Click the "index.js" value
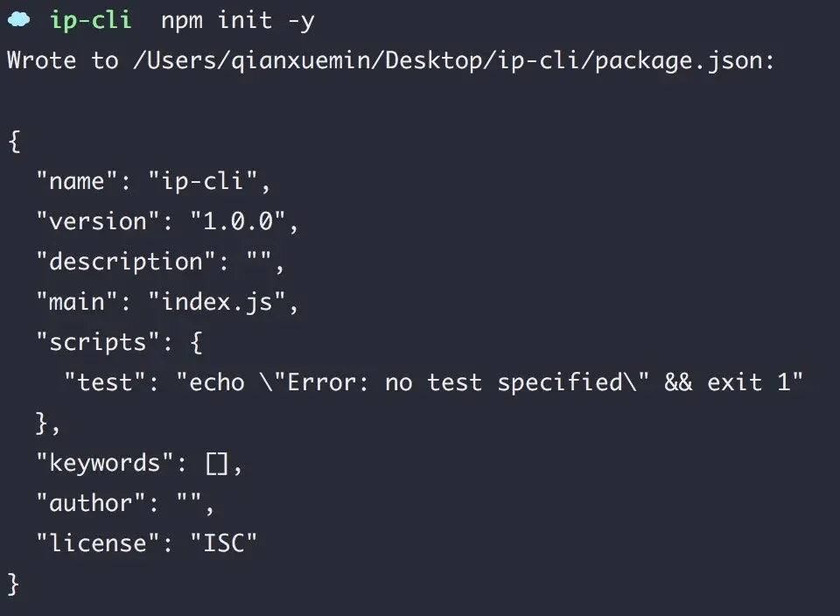 [216, 302]
